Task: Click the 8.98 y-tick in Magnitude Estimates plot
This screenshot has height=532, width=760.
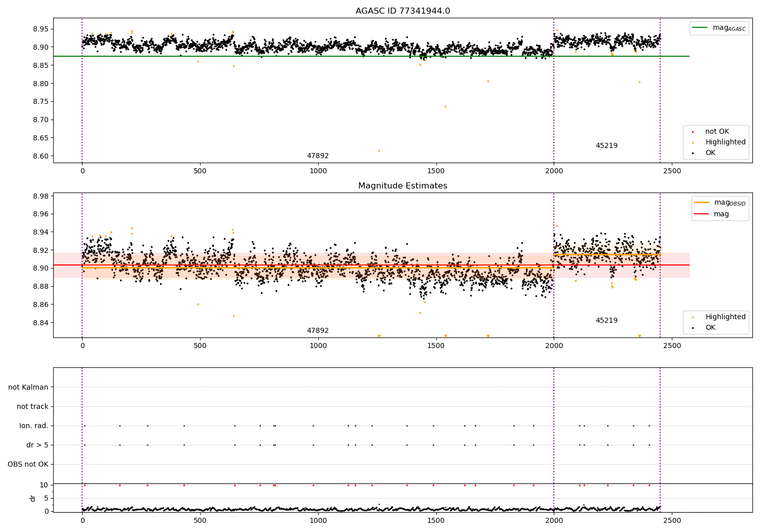Action: pyautogui.click(x=40, y=197)
